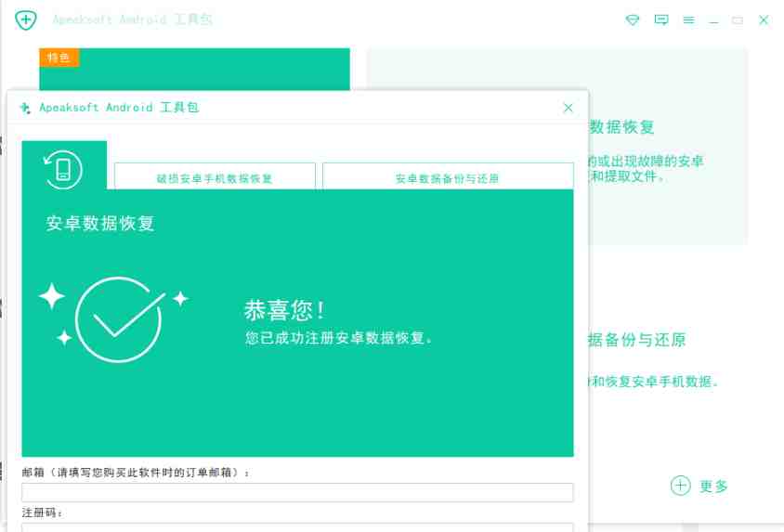The image size is (784, 532).
Task: Open the purchase icon in title bar
Action: [x=633, y=20]
